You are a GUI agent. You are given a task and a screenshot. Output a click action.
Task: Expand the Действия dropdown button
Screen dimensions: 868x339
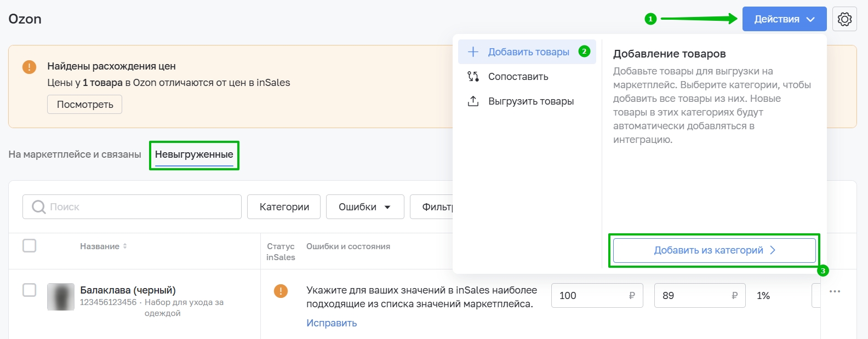tap(784, 19)
